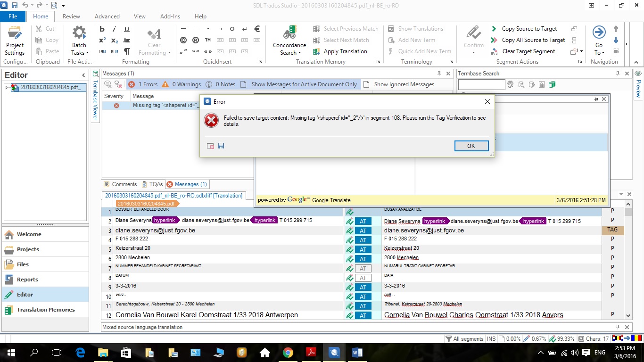This screenshot has height=362, width=644.
Task: Click Copy All Source to Target
Action: tap(528, 40)
